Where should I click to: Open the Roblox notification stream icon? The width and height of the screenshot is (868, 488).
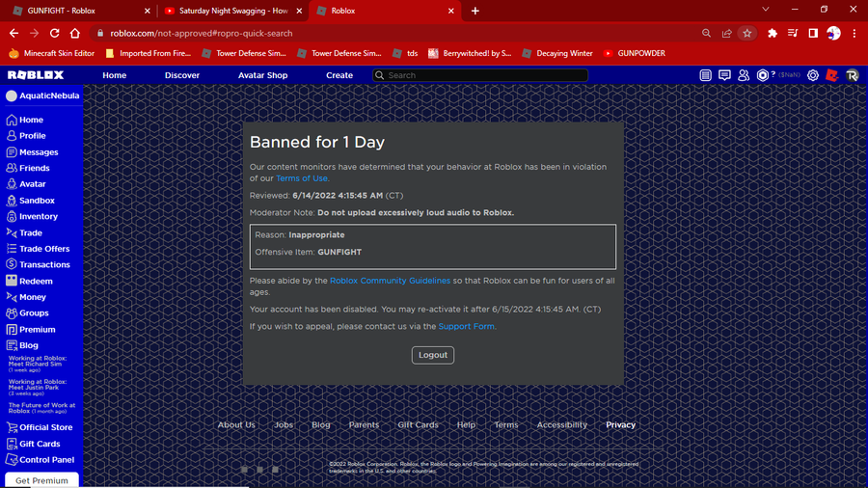[x=705, y=75]
